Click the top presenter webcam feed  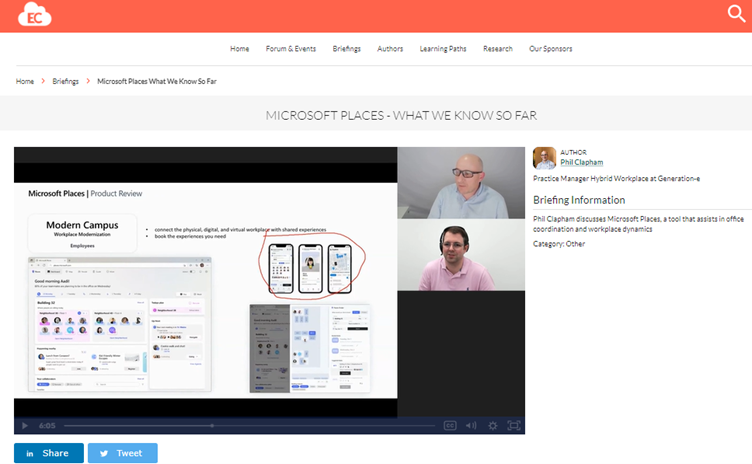tap(461, 183)
